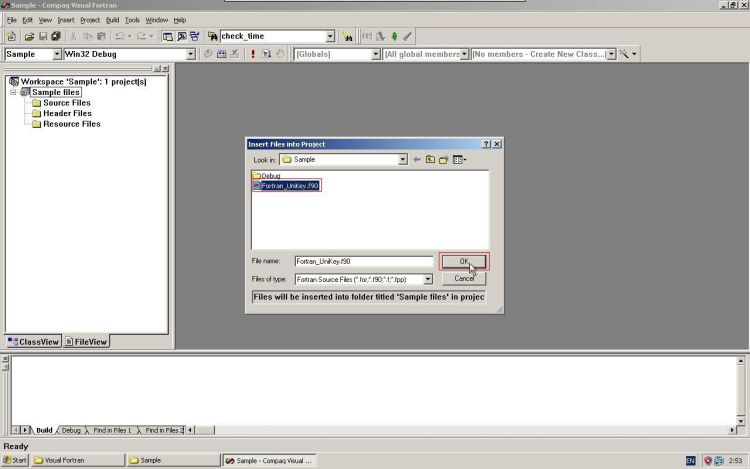Click the Compile toolbar icon
Viewport: 750px width, 469px height.
(x=208, y=54)
